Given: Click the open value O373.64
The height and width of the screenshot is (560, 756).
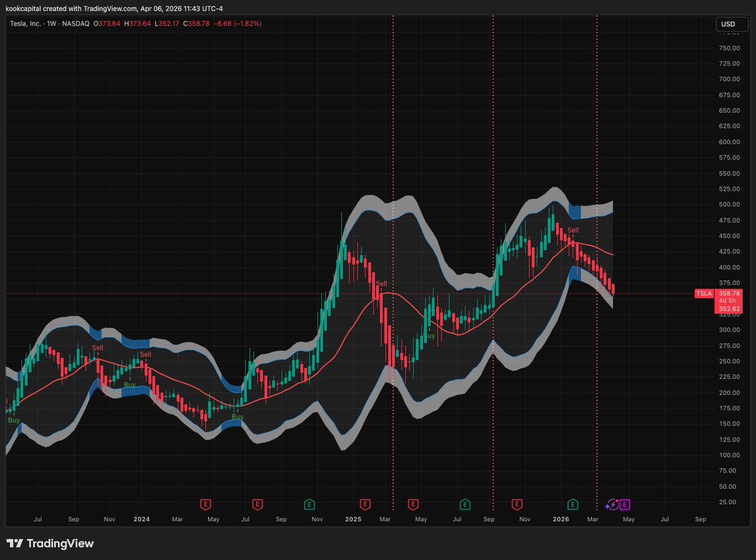Looking at the screenshot, I should [108, 23].
